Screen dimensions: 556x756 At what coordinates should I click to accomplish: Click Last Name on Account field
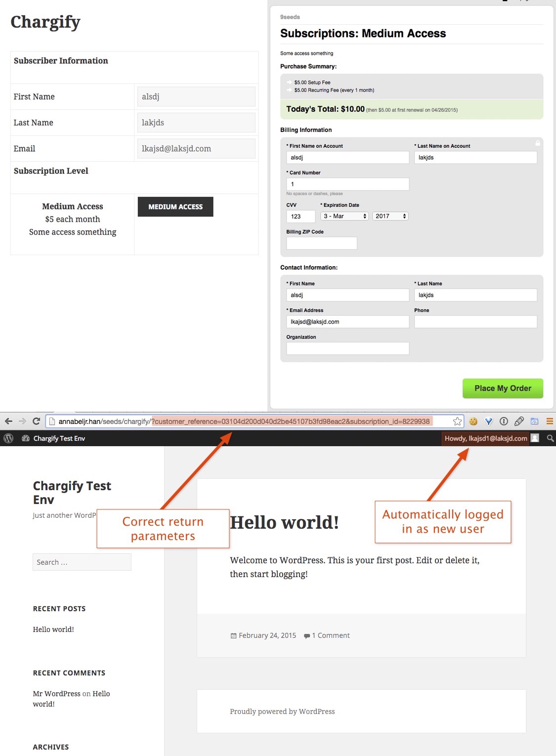coord(475,158)
